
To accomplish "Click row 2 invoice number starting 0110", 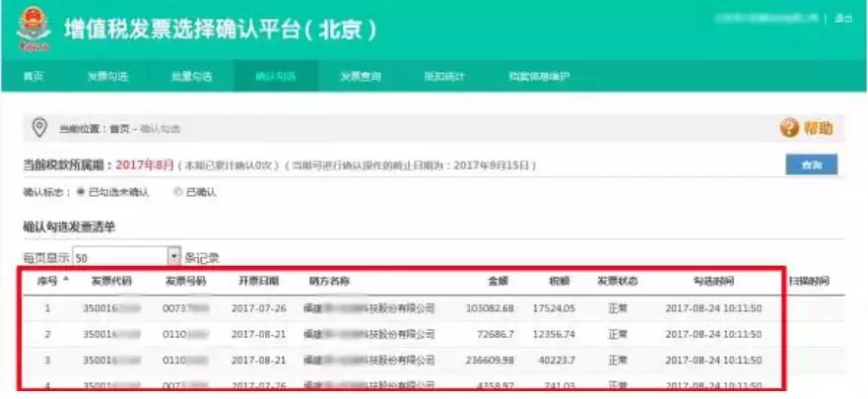I will pos(186,334).
